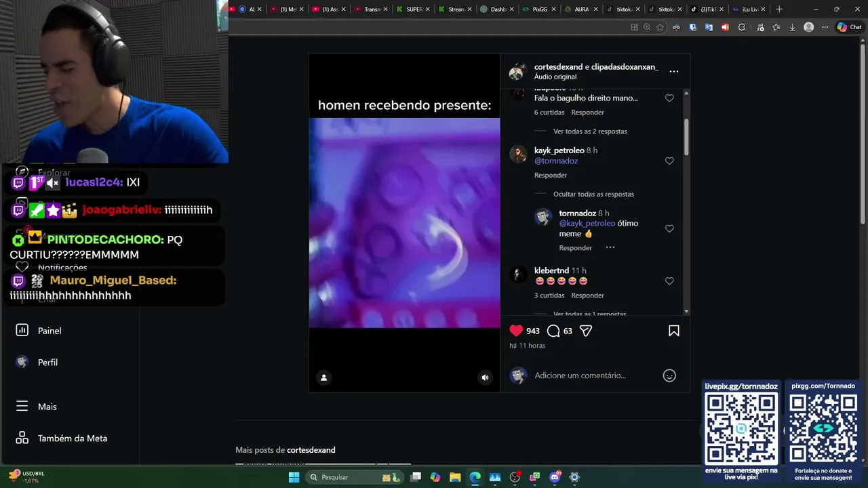
Task: Open Edge downloads icon
Action: pos(792,27)
